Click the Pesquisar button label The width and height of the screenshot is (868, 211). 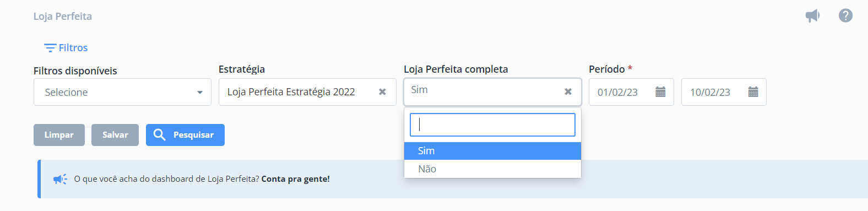(193, 135)
